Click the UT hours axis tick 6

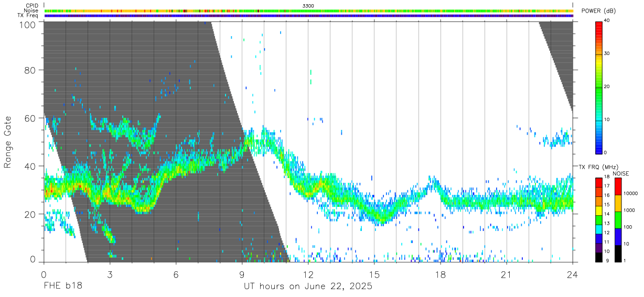pyautogui.click(x=176, y=274)
